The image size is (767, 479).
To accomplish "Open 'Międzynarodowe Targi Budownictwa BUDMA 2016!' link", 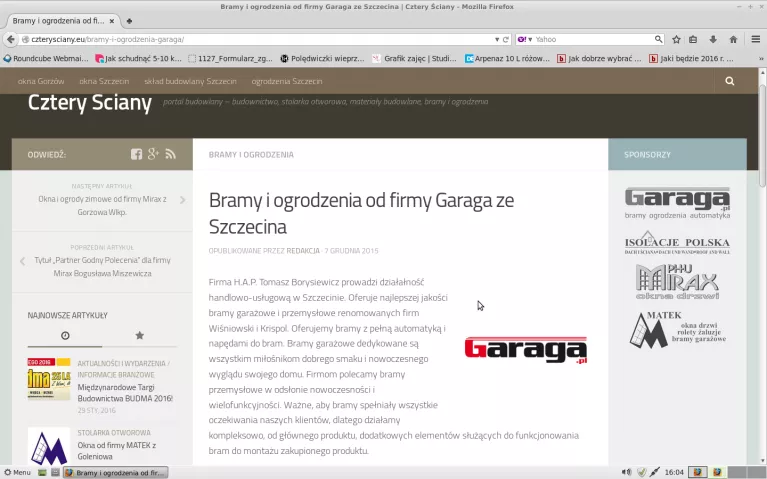I will (125, 393).
